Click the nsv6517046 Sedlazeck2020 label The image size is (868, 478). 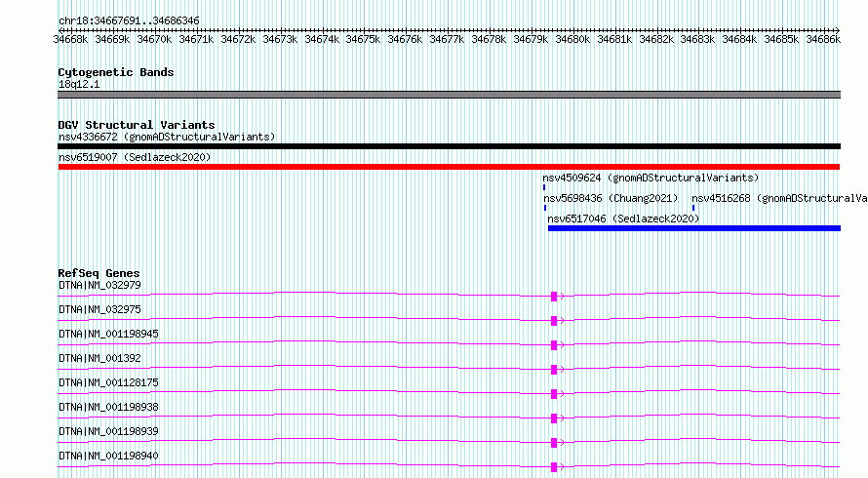[x=623, y=219]
